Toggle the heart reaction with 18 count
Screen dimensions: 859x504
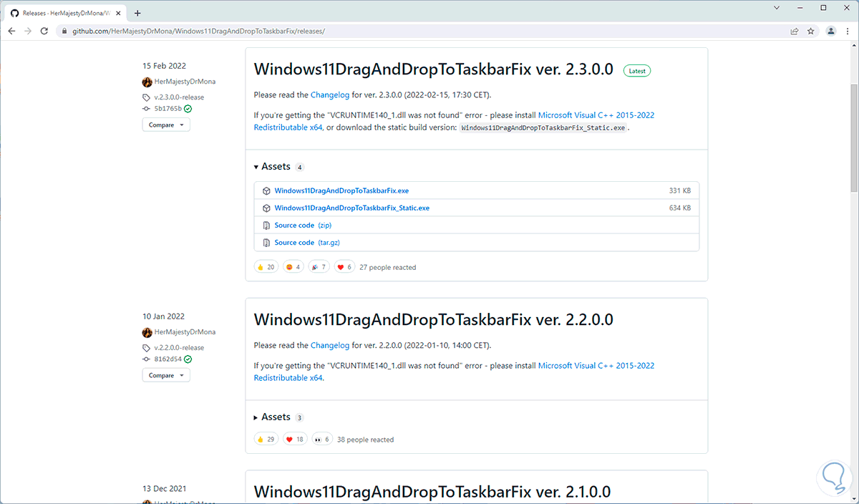pos(296,439)
